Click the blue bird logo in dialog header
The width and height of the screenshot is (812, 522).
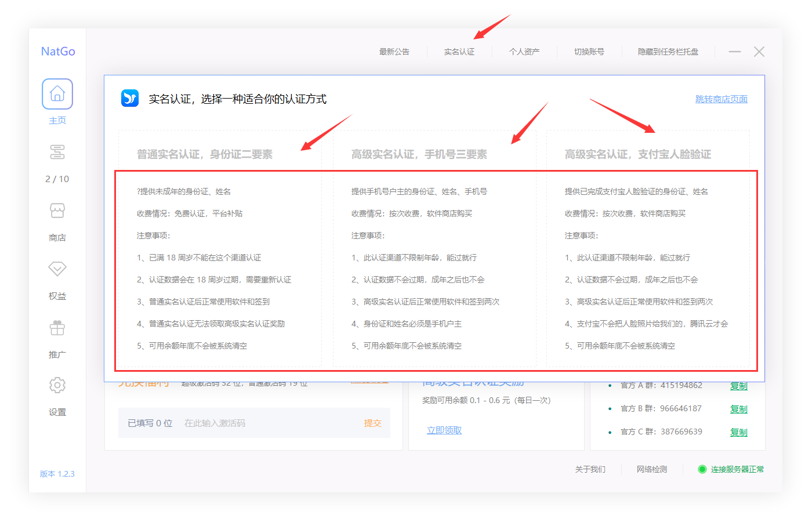130,98
